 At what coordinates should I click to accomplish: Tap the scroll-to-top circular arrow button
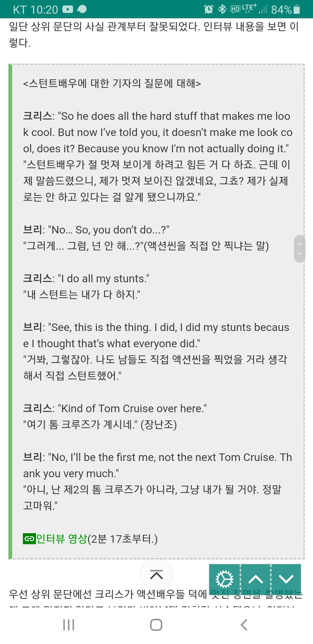click(156, 574)
